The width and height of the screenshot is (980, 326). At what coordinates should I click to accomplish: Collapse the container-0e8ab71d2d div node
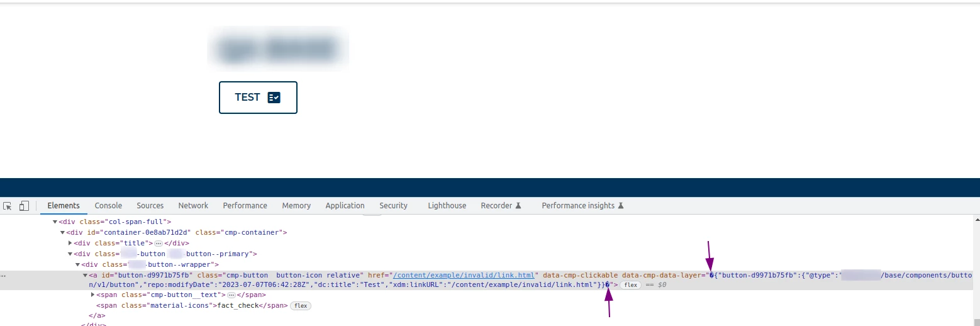tap(62, 233)
